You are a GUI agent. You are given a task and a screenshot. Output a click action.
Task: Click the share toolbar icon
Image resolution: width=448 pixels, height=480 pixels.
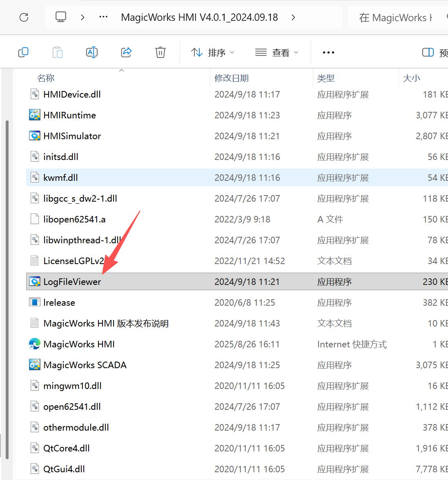click(x=126, y=52)
